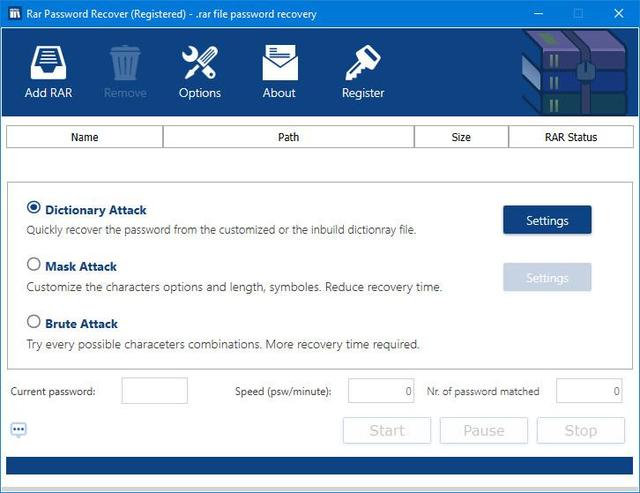The height and width of the screenshot is (493, 640).
Task: Sort by the Name column header
Action: (x=85, y=137)
